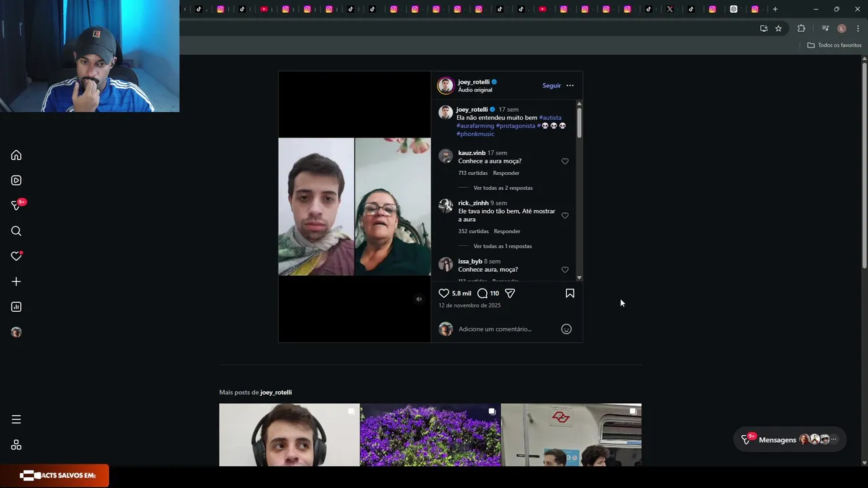868x488 pixels.
Task: Open the #autista hashtag link
Action: tap(550, 117)
